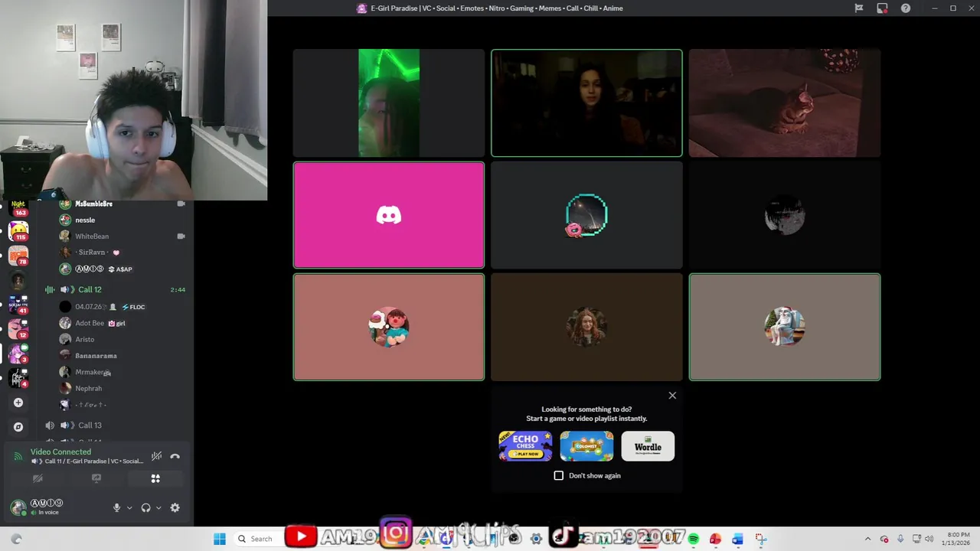
Task: Open the Call 13 voice channel
Action: click(x=115, y=425)
